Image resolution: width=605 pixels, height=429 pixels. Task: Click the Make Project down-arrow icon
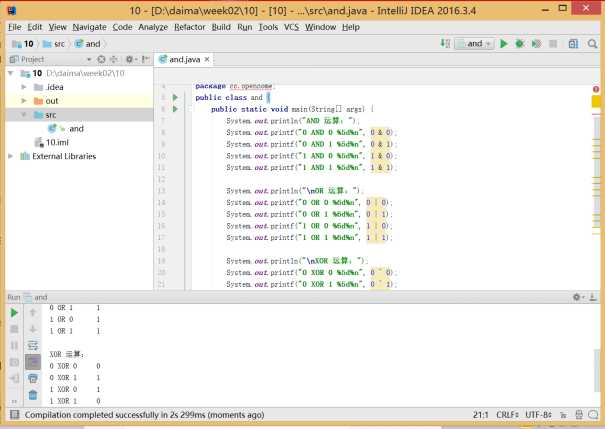[x=445, y=44]
